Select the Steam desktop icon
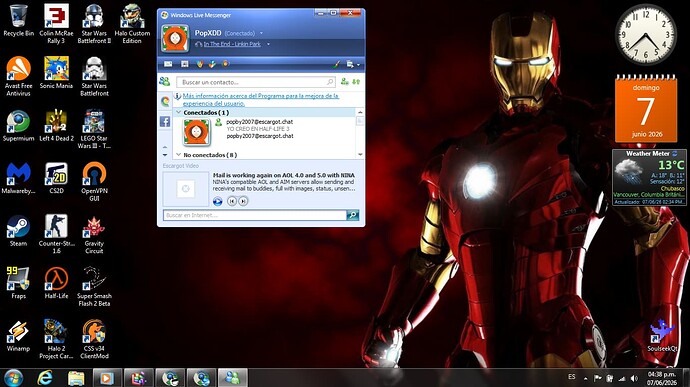The width and height of the screenshot is (690, 387). (x=18, y=230)
